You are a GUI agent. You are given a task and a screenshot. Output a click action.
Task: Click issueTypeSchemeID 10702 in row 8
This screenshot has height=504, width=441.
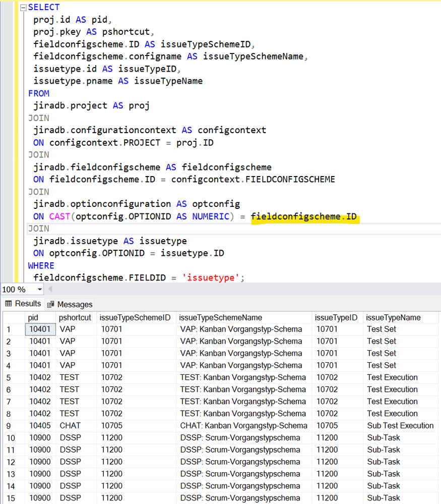(x=136, y=413)
